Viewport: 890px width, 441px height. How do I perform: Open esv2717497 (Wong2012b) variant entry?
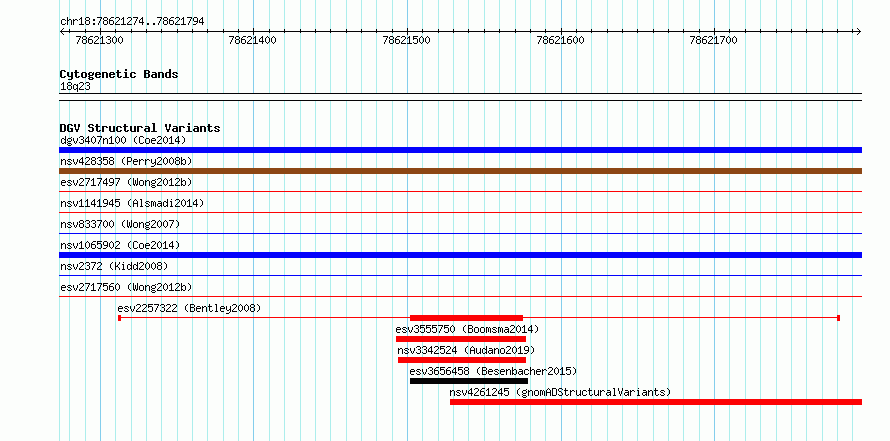(x=126, y=182)
